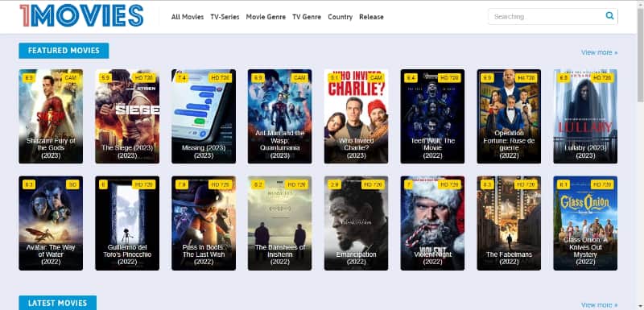
Task: Select the Featured Movies heading tab
Action: pos(64,51)
